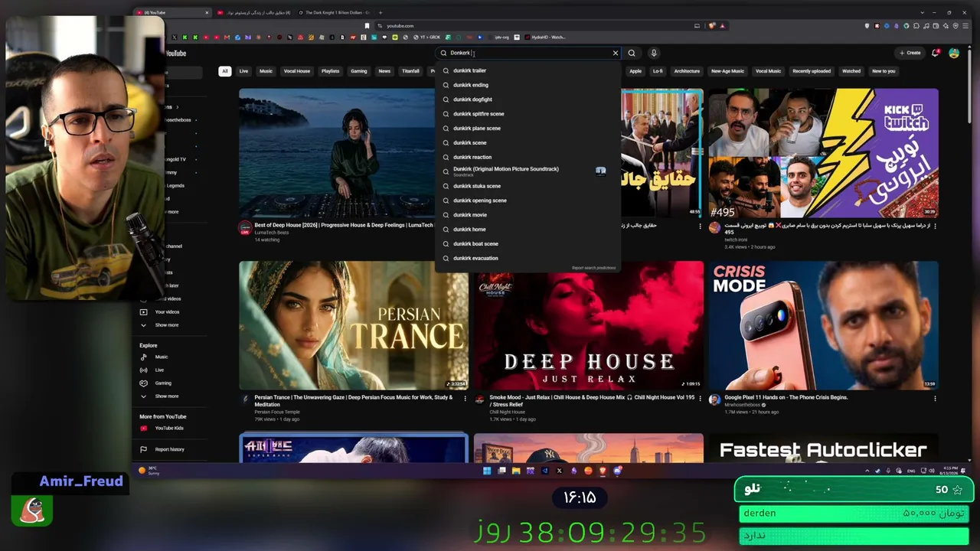Open the Kick Twitch #495 video thumbnail
Image resolution: width=980 pixels, height=551 pixels.
click(823, 153)
